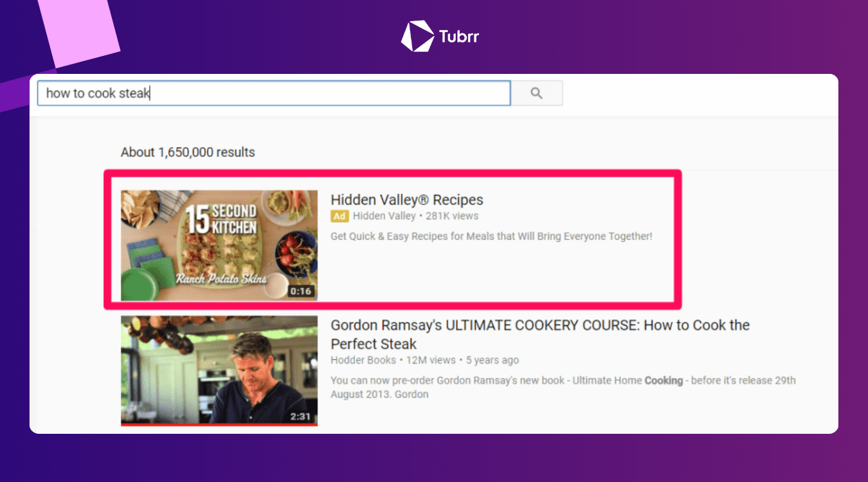Visit the Hidden Valley channel name
The height and width of the screenshot is (482, 868).
pos(384,216)
